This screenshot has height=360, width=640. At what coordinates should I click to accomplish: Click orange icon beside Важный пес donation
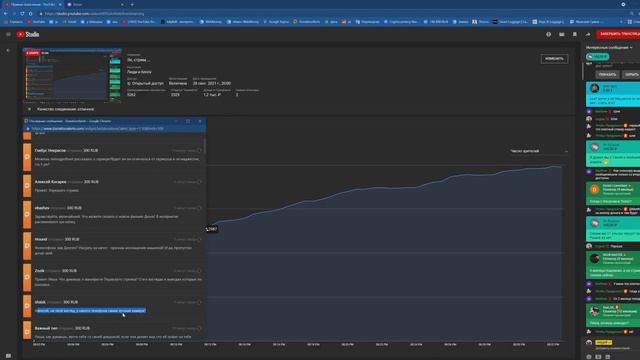[x=27, y=331]
